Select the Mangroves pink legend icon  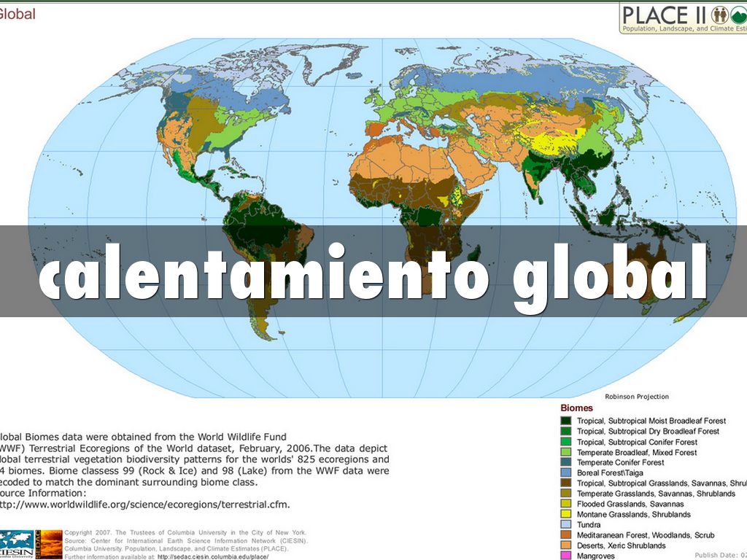[566, 555]
